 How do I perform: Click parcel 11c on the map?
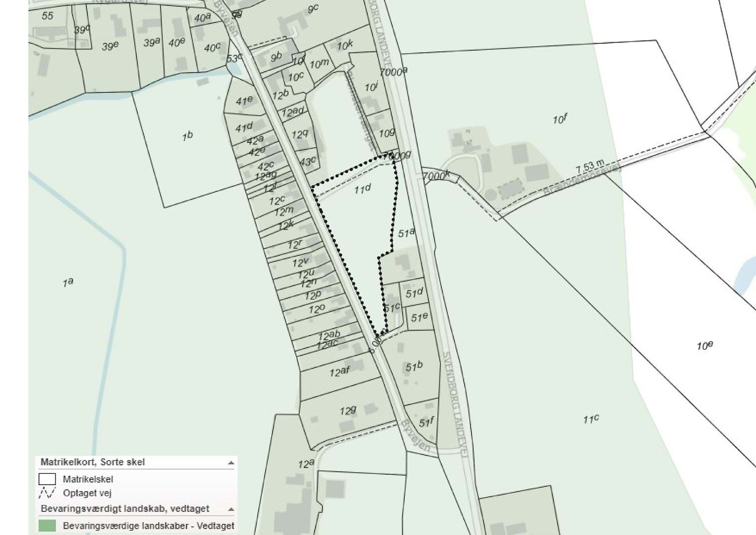pyautogui.click(x=591, y=419)
